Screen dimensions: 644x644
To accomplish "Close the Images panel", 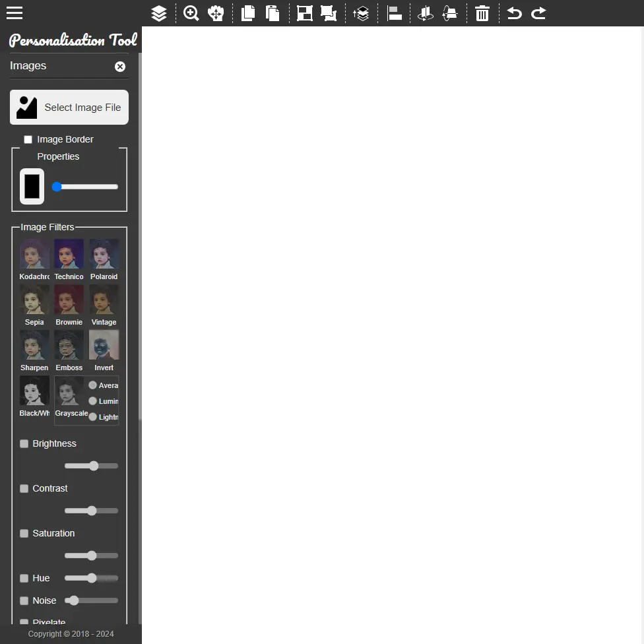I will click(x=119, y=66).
